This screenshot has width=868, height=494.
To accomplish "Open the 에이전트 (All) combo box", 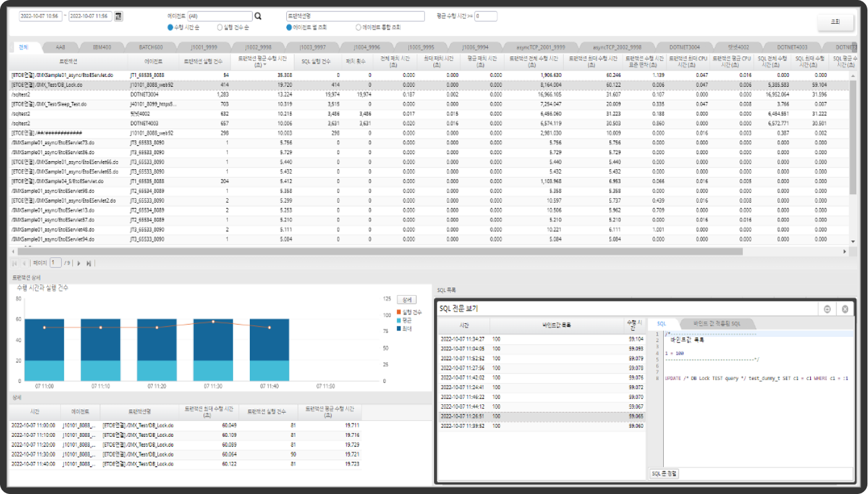I will tap(220, 16).
